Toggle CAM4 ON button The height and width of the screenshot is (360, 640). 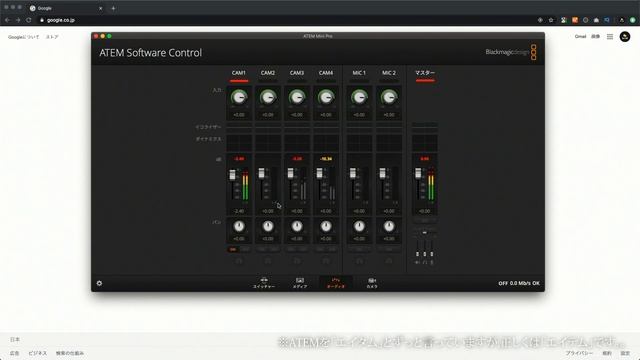pos(320,249)
